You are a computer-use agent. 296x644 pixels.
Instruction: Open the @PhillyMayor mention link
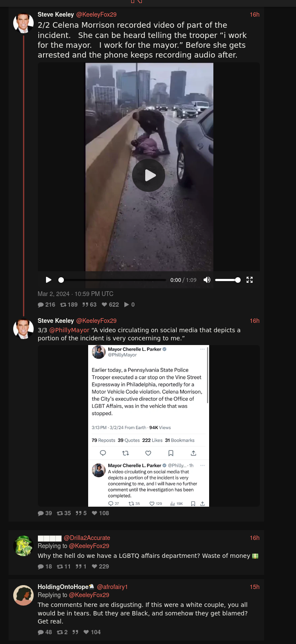point(69,330)
